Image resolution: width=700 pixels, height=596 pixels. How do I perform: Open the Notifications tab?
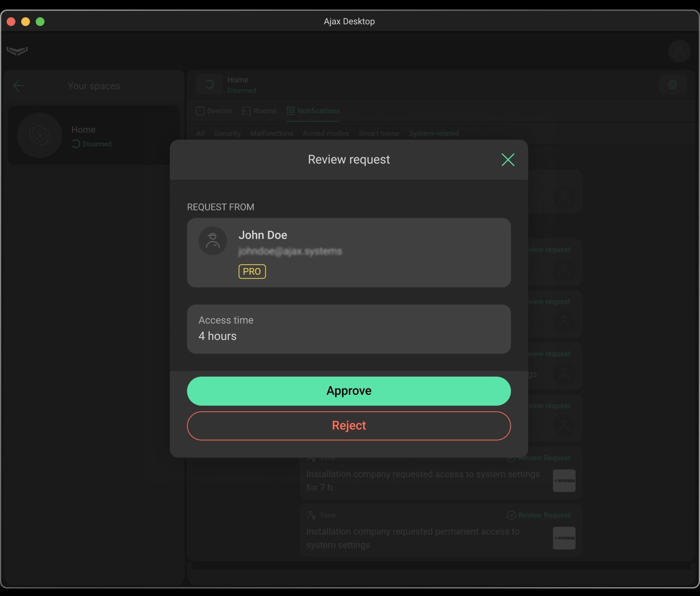pyautogui.click(x=313, y=111)
